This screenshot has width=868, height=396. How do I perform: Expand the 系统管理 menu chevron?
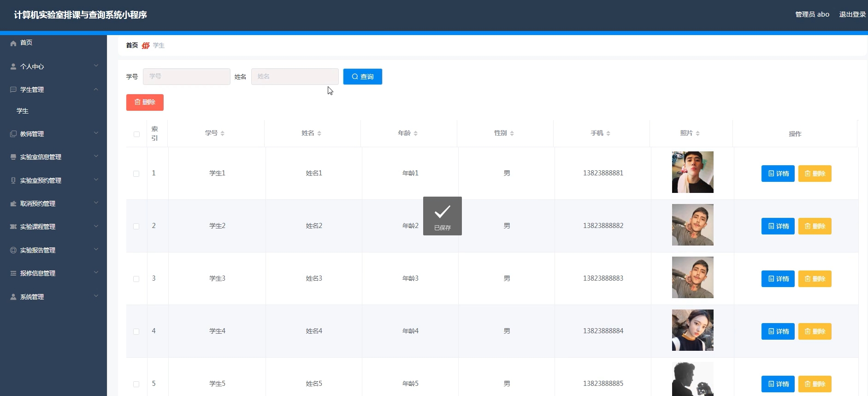[96, 296]
